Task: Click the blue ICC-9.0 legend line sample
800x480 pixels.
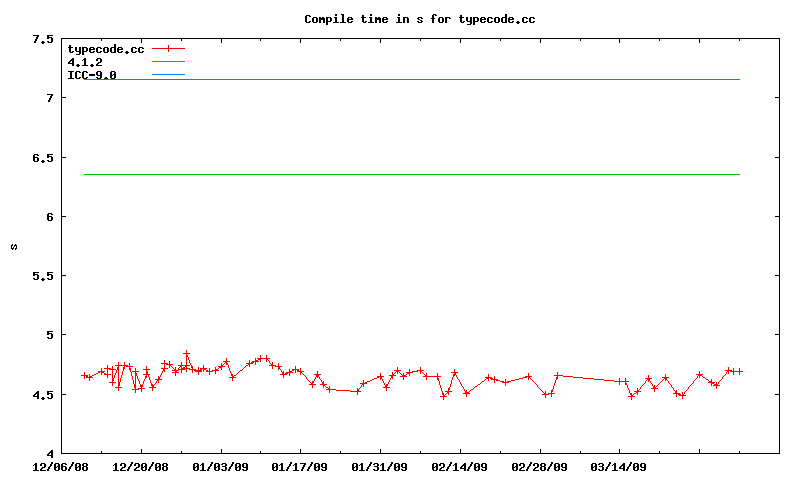Action: coord(169,75)
